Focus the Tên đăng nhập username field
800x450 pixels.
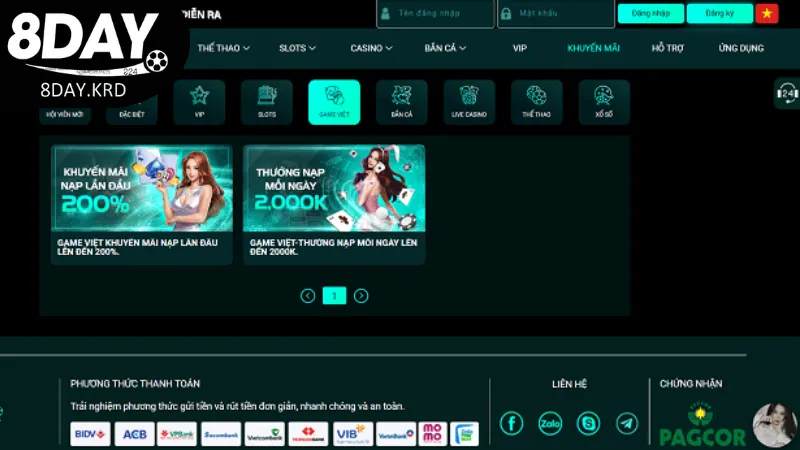[x=435, y=13]
